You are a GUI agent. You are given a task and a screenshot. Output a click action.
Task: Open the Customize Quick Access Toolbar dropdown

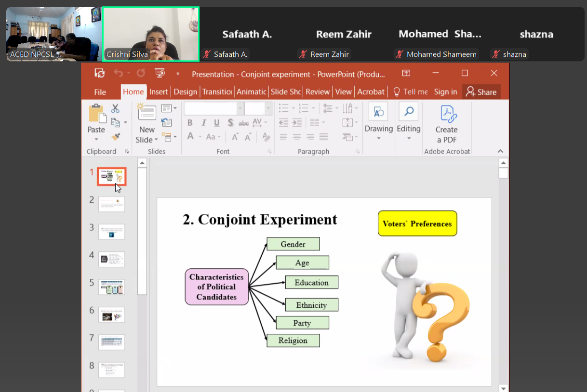[x=178, y=74]
